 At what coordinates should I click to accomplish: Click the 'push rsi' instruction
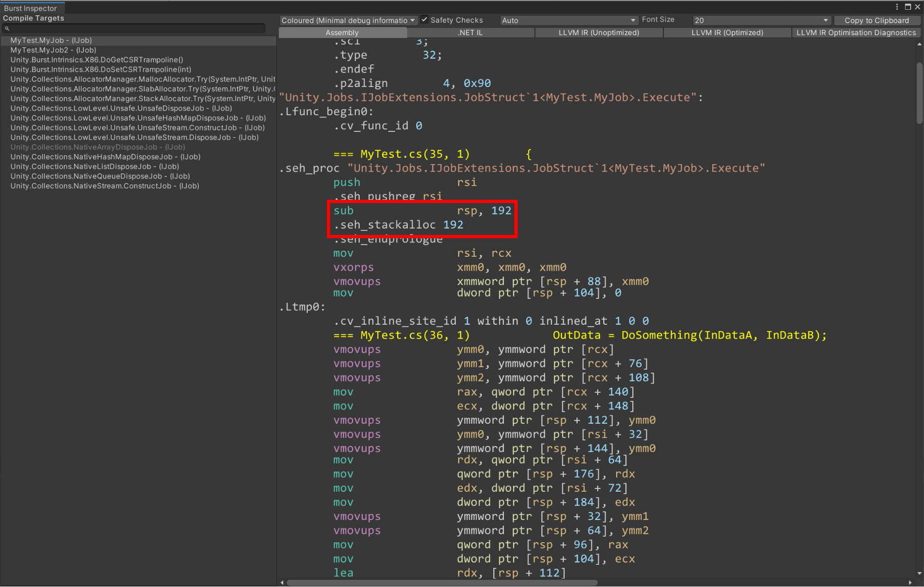tap(404, 183)
